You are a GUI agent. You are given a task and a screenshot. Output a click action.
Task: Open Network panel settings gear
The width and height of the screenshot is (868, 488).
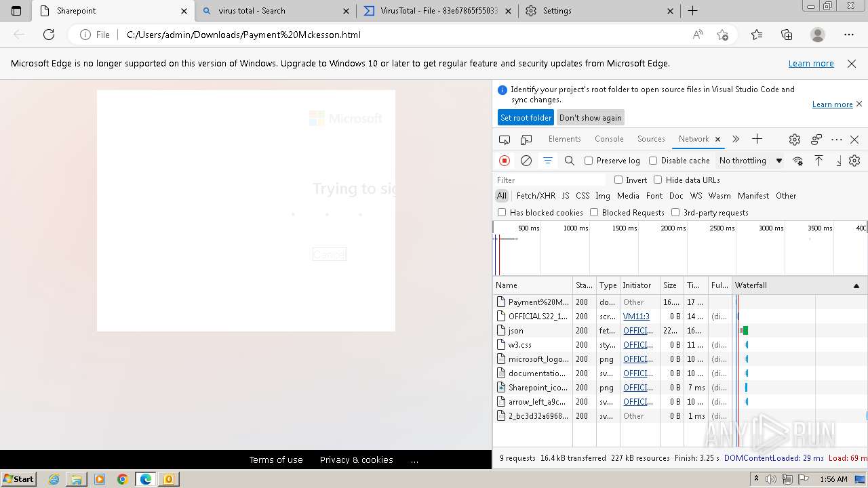click(x=854, y=161)
